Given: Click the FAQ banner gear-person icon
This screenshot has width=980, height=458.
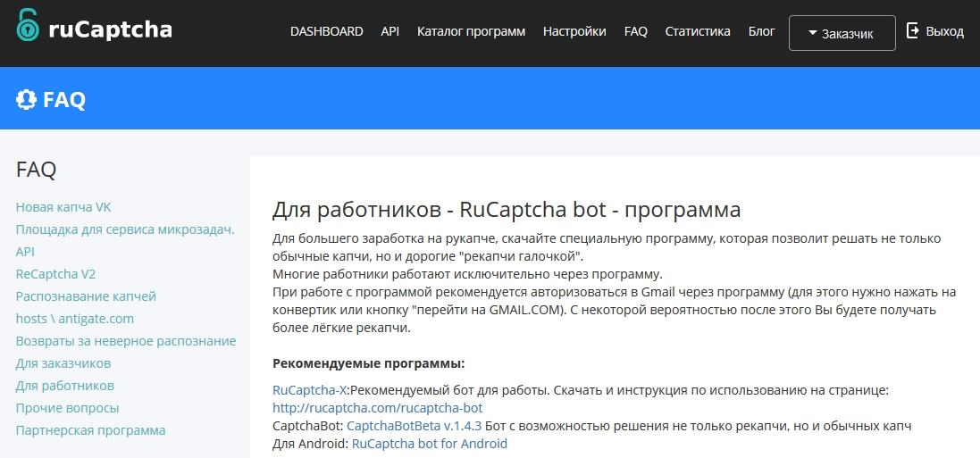Looking at the screenshot, I should click(26, 99).
